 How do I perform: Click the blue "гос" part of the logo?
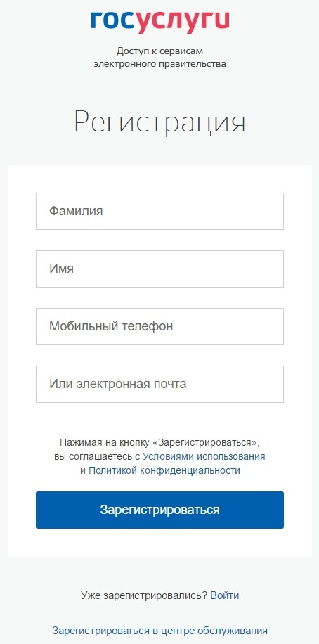(113, 20)
